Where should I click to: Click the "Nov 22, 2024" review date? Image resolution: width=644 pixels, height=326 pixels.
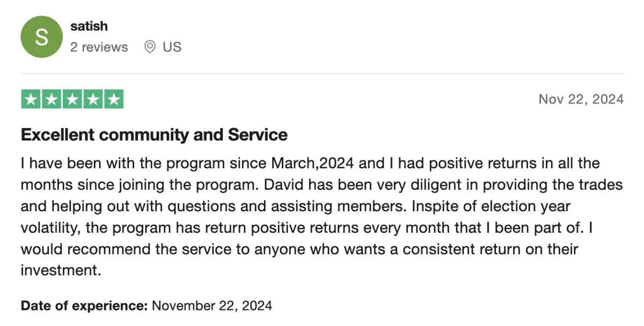581,99
